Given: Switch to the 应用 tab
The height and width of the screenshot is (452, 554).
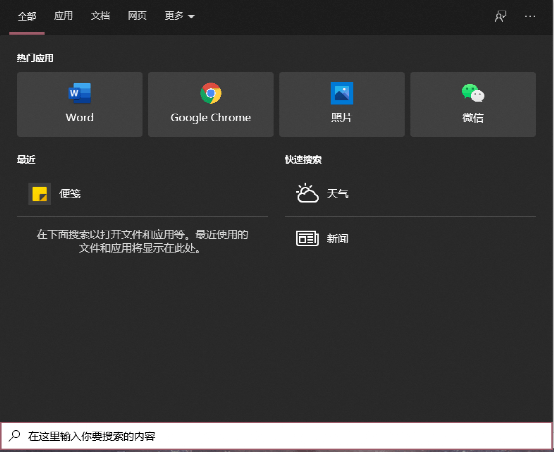Looking at the screenshot, I should [63, 16].
